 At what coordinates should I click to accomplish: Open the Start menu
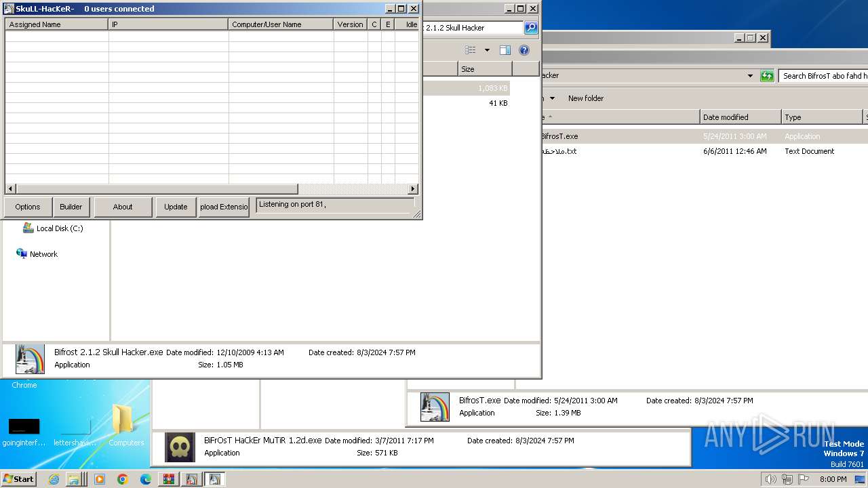coord(19,479)
